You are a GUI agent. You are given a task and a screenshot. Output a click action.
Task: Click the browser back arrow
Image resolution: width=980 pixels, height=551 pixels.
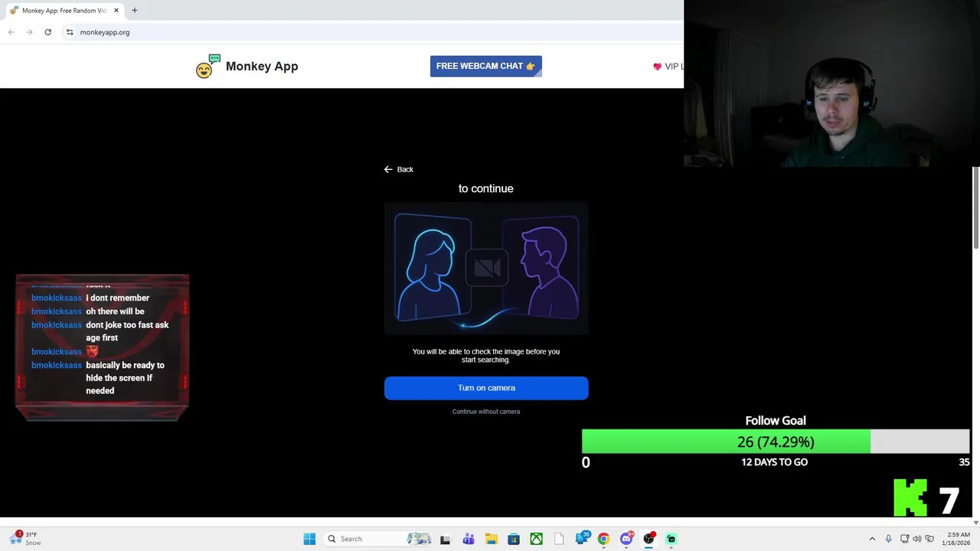[x=11, y=32]
